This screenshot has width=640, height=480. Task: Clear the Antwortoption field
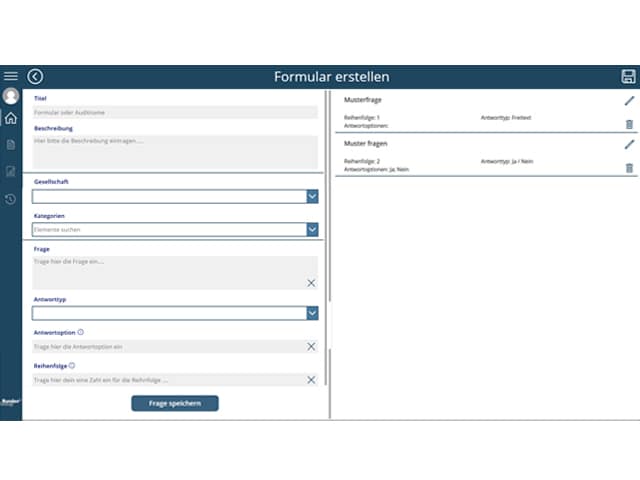tap(311, 347)
